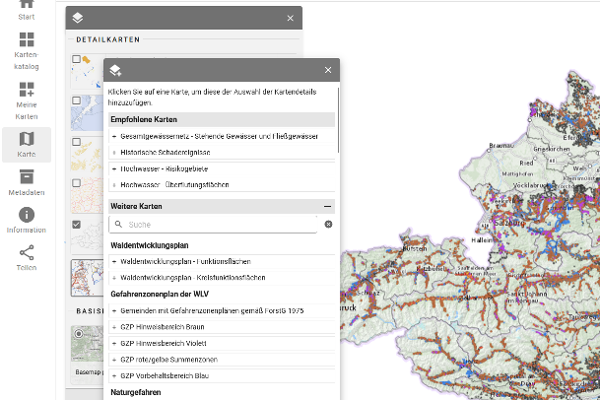
Task: Add Gesamtgewässernetz map via its plus icon
Action: pyautogui.click(x=114, y=136)
